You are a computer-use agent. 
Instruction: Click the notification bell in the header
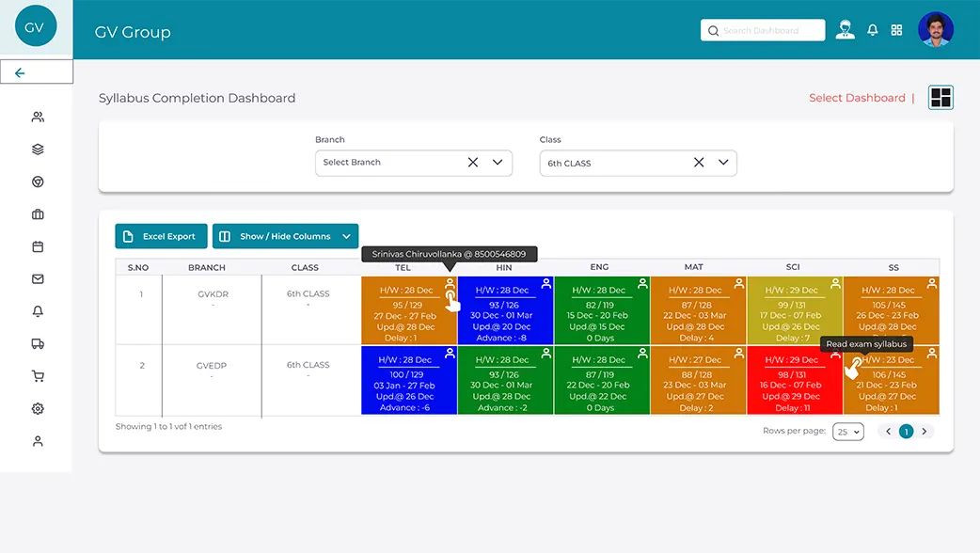tap(873, 30)
